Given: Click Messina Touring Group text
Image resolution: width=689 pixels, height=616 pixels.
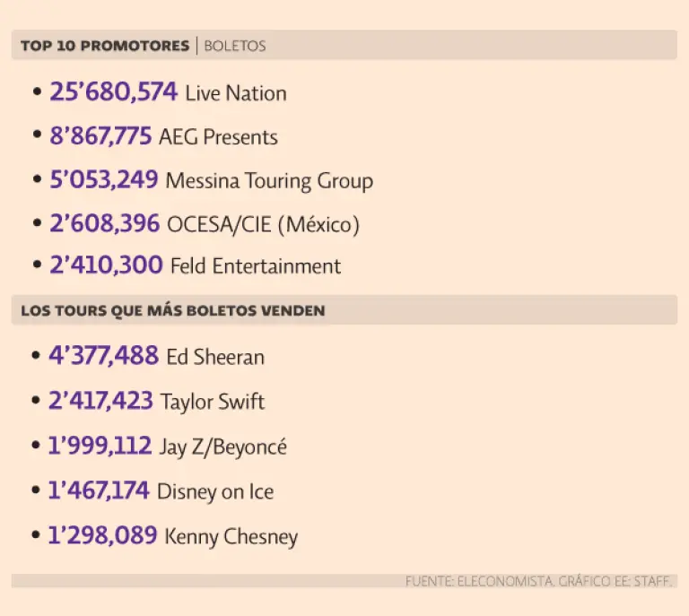Looking at the screenshot, I should click(269, 180).
